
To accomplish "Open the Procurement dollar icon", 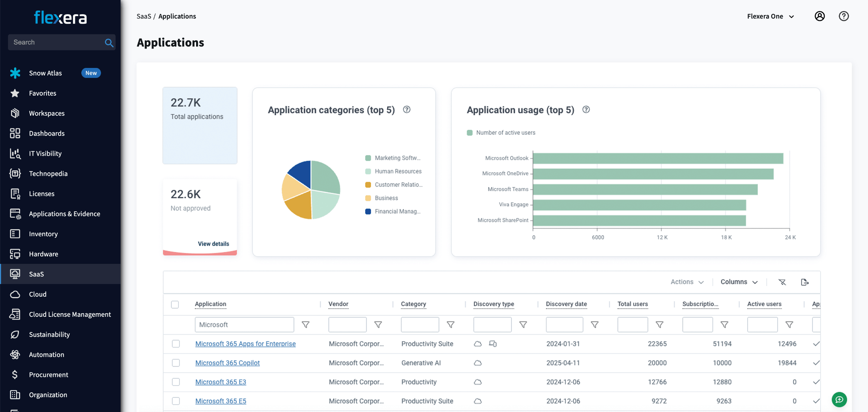I will pos(15,375).
